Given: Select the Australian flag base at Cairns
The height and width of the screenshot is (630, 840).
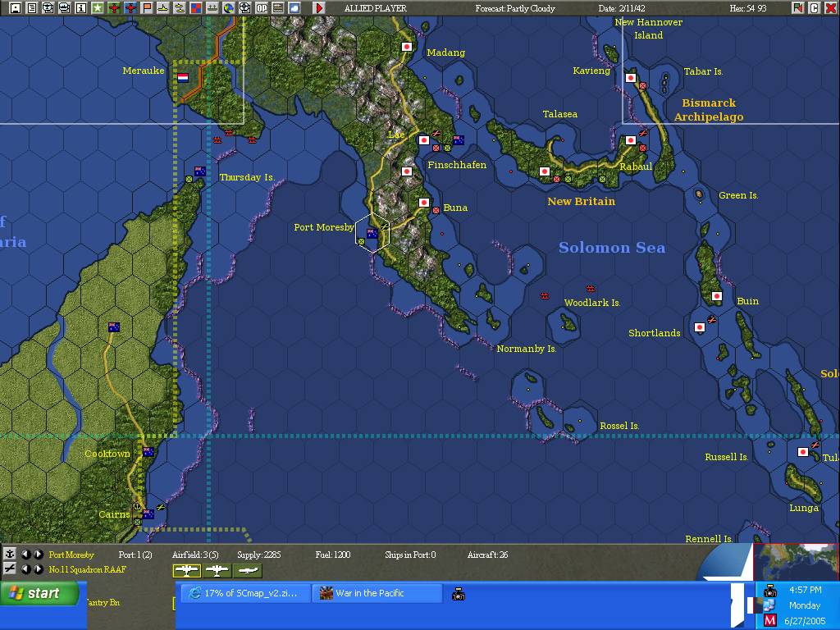Looking at the screenshot, I should [x=148, y=514].
